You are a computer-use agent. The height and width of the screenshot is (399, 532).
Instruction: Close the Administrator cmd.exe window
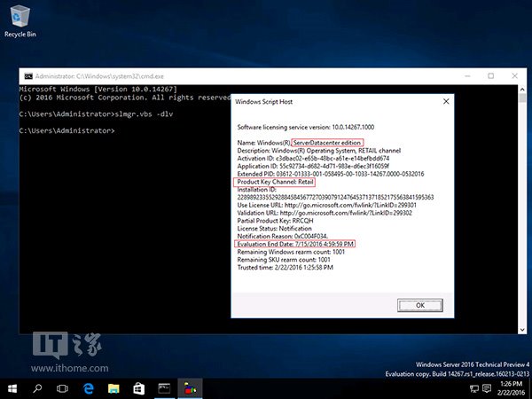coord(516,76)
